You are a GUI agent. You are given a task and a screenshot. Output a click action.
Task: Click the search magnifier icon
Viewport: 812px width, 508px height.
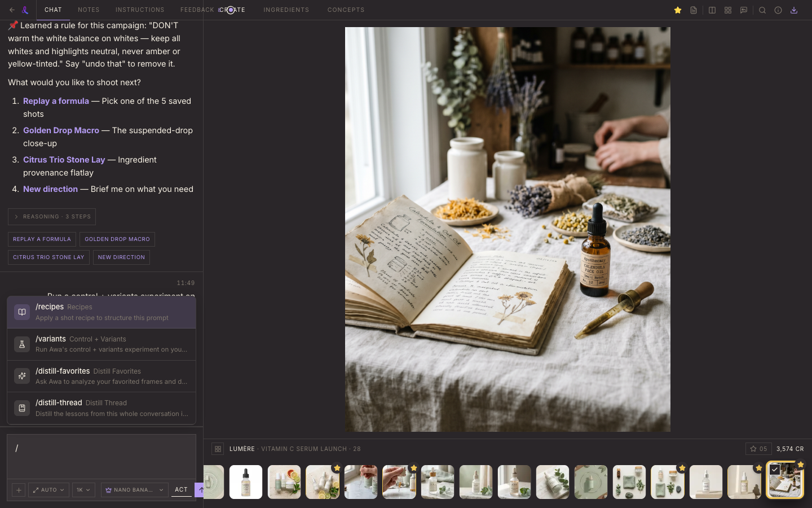tap(762, 10)
